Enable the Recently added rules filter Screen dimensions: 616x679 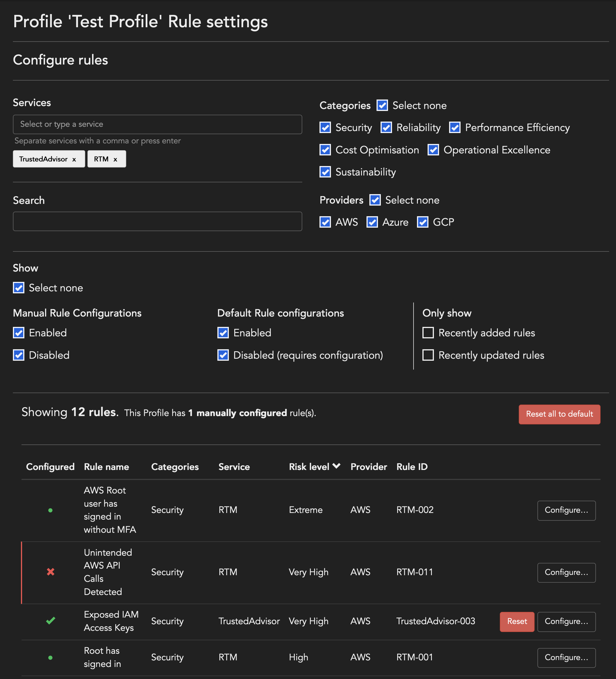point(428,333)
